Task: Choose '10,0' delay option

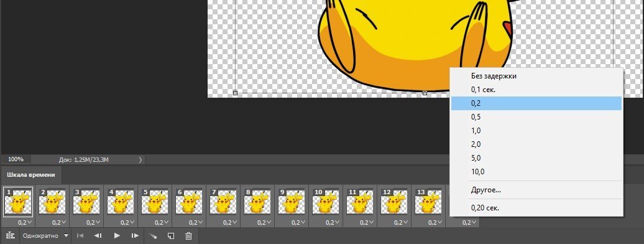Action: (536, 172)
